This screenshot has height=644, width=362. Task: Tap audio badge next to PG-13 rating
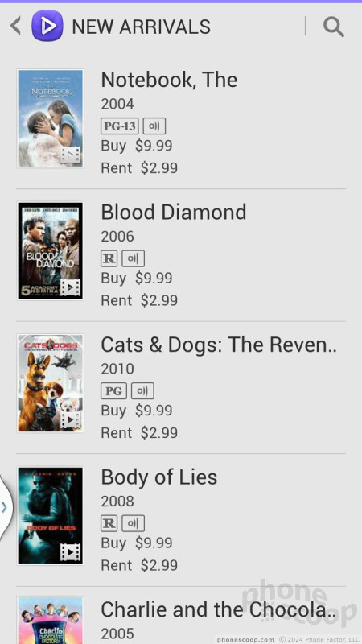tap(154, 126)
